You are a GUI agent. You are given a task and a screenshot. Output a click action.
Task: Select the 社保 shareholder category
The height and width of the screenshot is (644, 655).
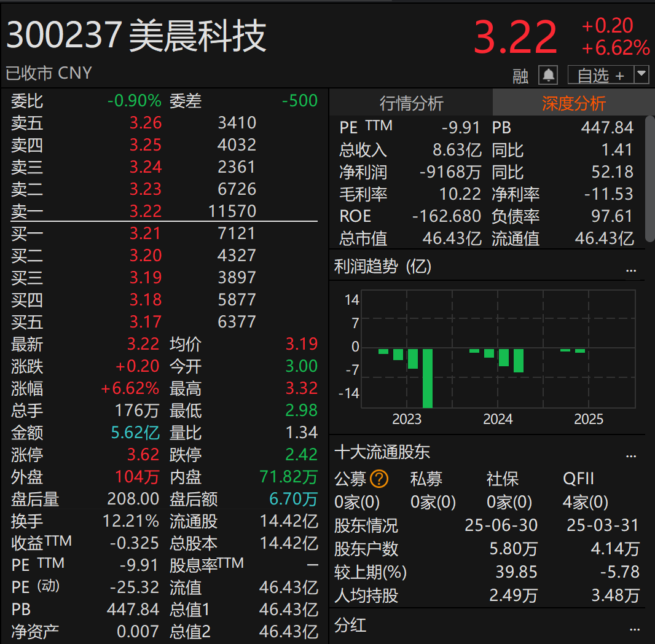[x=502, y=479]
